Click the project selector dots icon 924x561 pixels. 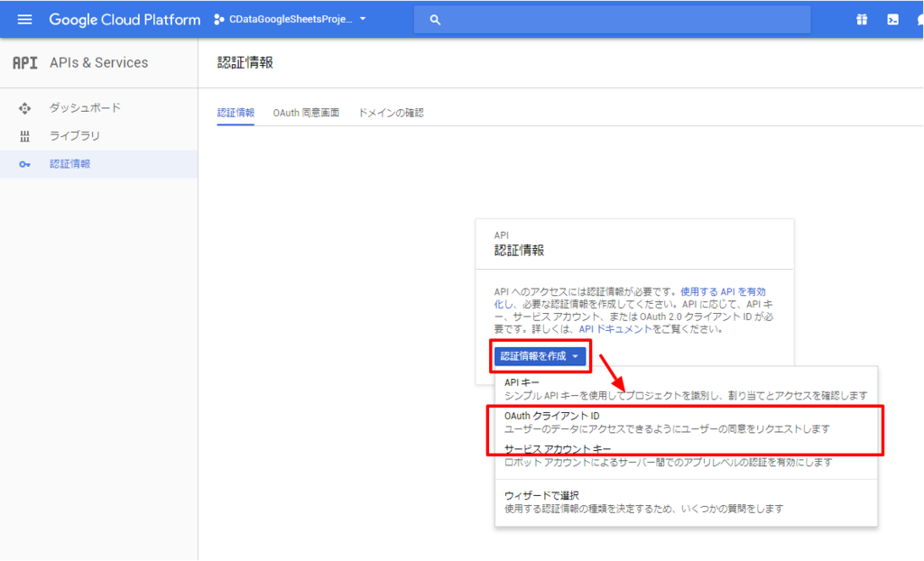[x=219, y=20]
